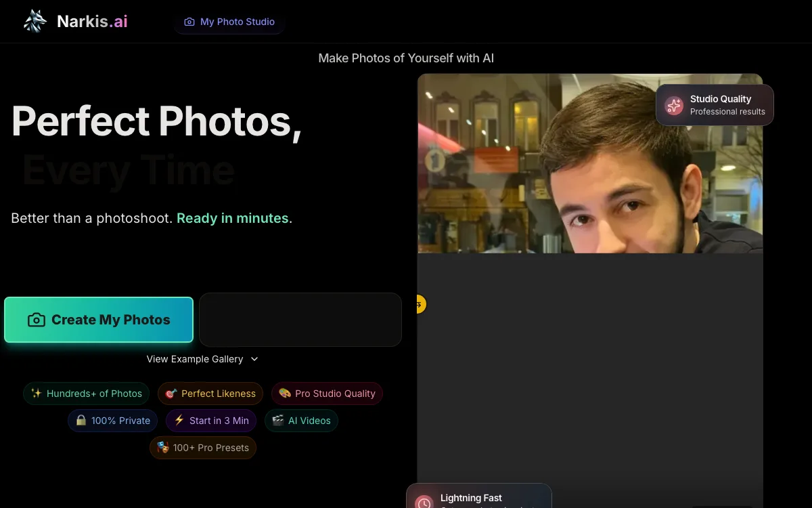812x508 pixels.
Task: Click the sparkles icon on Hundreds+ of Photos
Action: tap(37, 394)
